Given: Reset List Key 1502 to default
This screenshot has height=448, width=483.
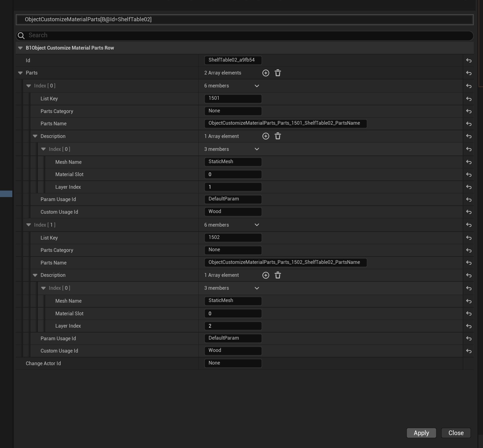Looking at the screenshot, I should [469, 238].
